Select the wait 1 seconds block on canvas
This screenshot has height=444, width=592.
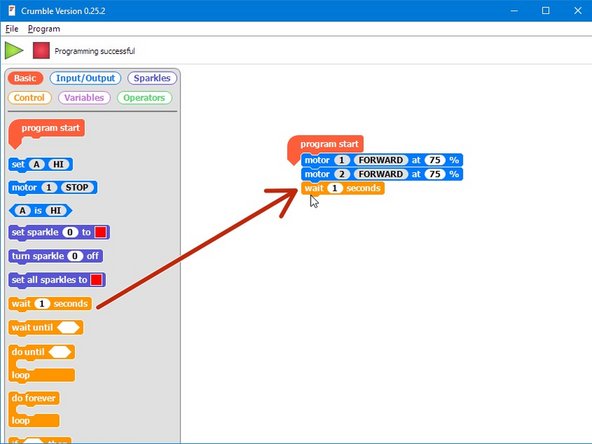(x=343, y=188)
